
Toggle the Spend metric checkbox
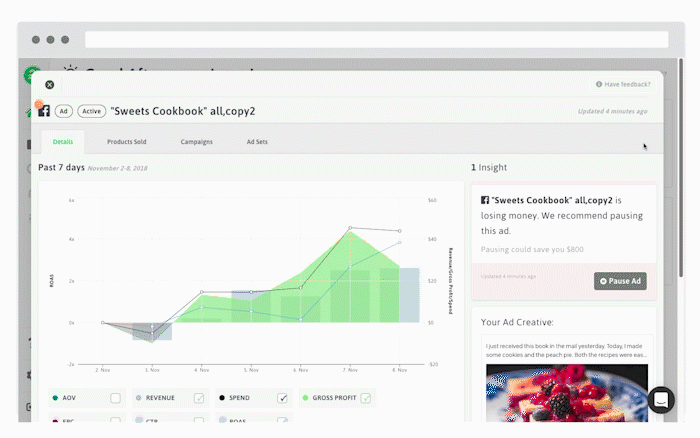point(283,398)
